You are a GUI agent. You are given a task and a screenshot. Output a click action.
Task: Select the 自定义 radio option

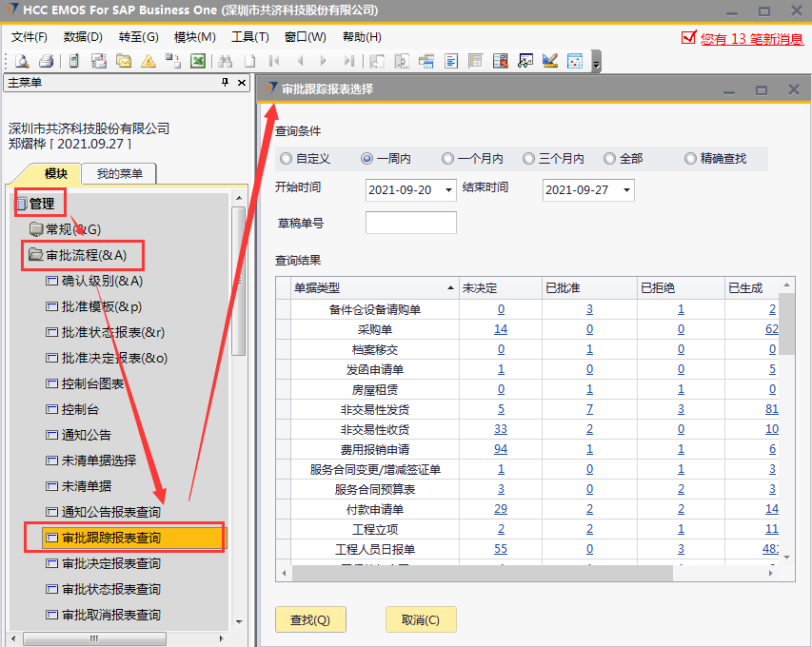click(286, 159)
